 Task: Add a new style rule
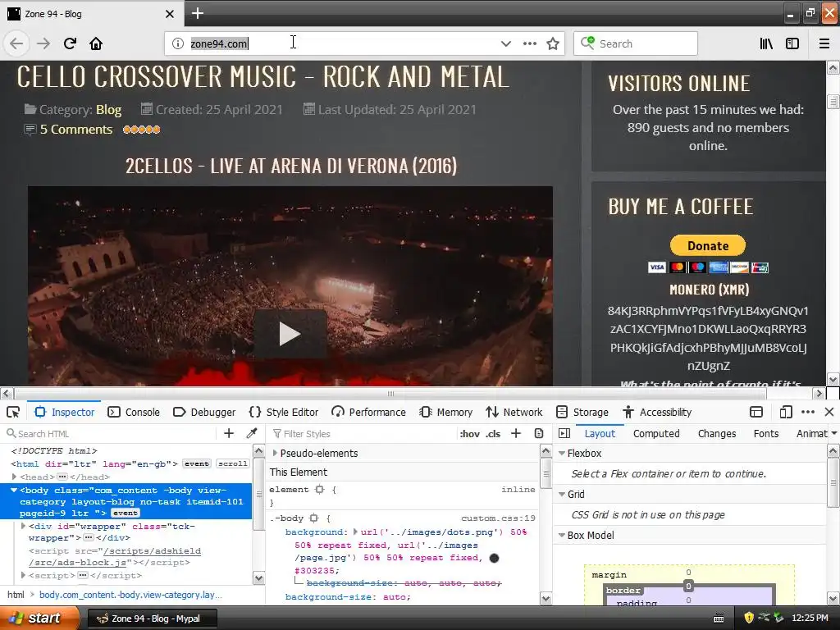tap(516, 433)
